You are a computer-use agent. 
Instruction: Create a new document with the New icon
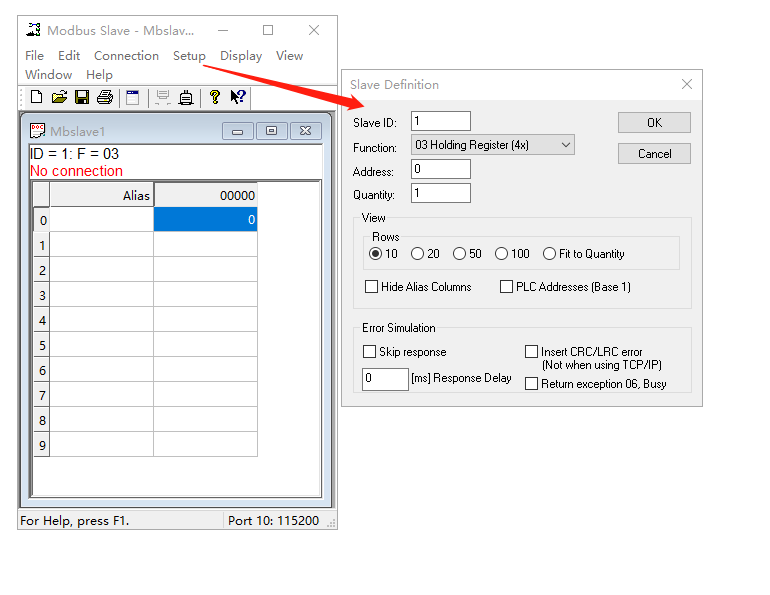37,97
